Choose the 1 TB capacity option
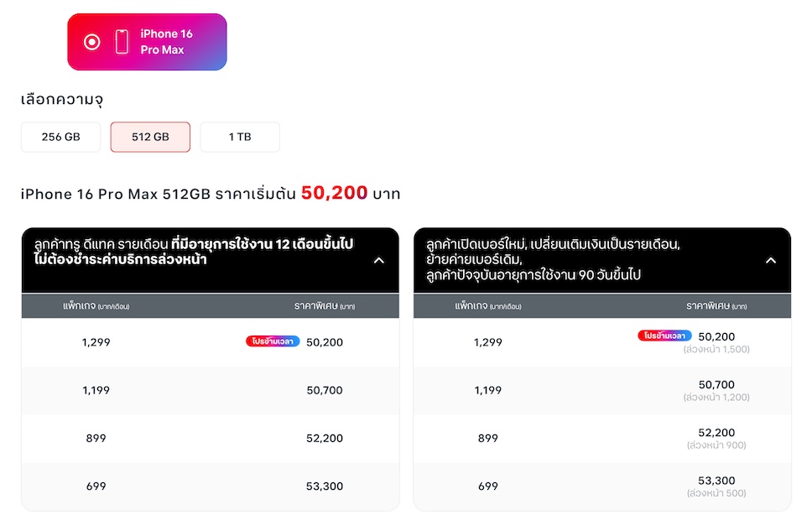Image resolution: width=812 pixels, height=520 pixels. [240, 137]
